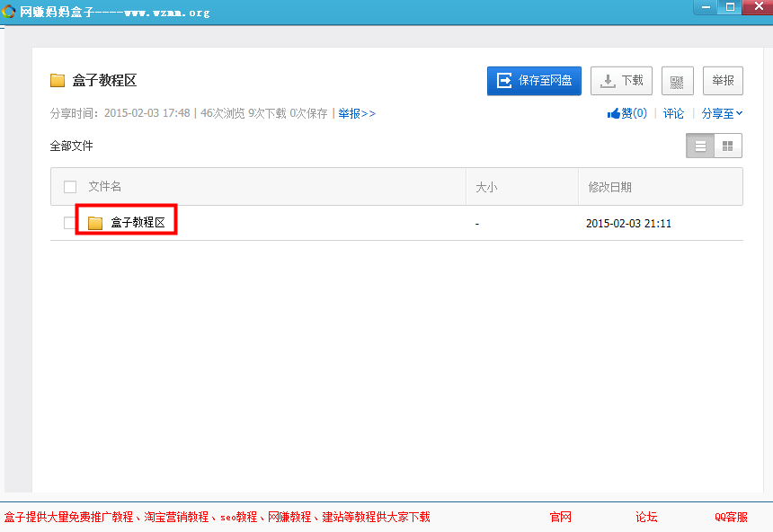Click the folder icon in 盒子教程区 row
This screenshot has width=773, height=532.
(x=95, y=223)
